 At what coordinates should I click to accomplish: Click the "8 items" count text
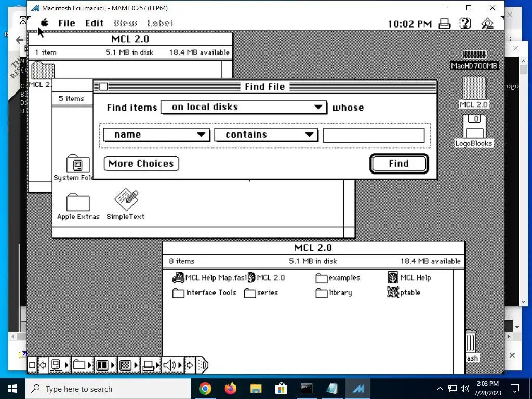coord(181,261)
